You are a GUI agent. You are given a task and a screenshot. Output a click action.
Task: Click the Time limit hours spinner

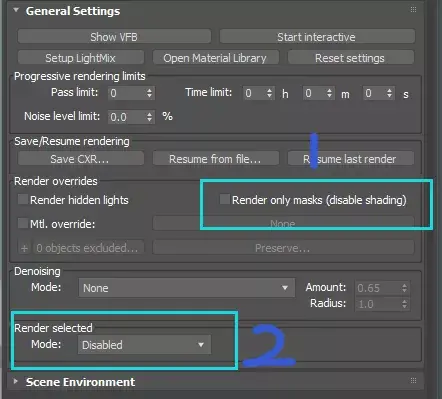[x=269, y=93]
